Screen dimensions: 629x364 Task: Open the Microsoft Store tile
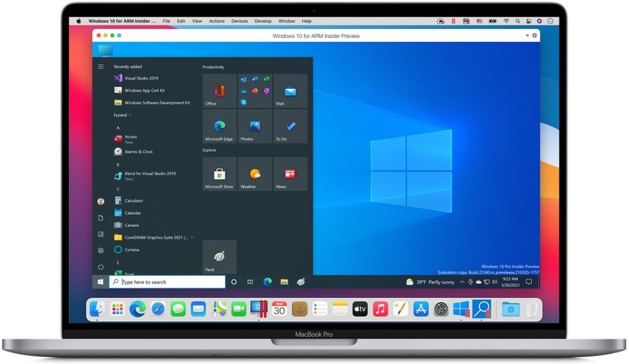coord(220,174)
